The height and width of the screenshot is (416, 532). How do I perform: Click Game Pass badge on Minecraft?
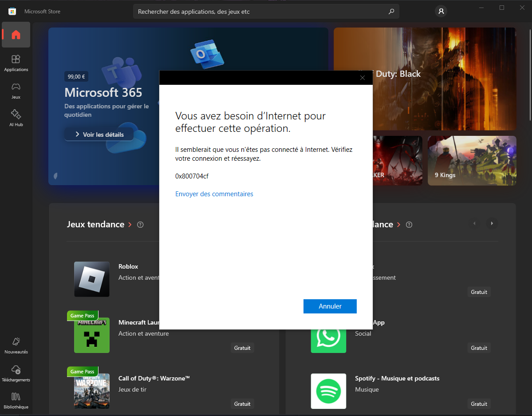83,316
